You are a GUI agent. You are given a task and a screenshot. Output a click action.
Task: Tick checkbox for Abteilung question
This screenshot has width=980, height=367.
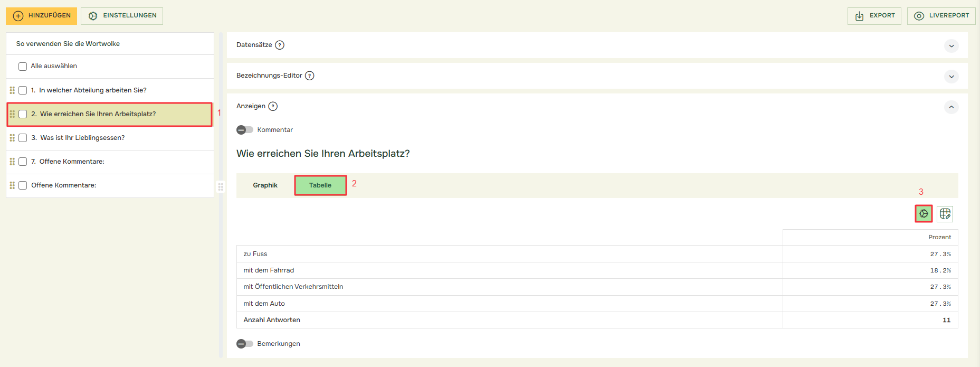pos(23,90)
